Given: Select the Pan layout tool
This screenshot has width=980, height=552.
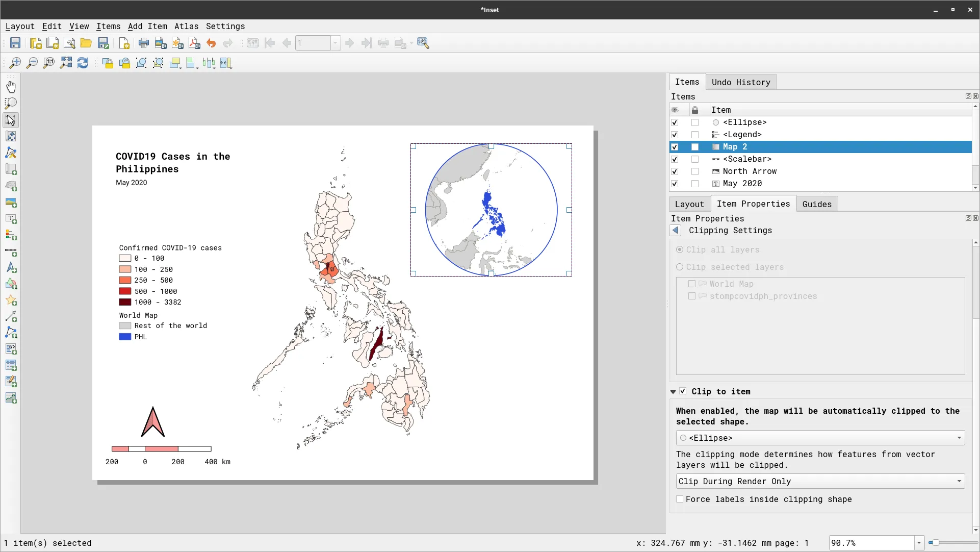Looking at the screenshot, I should (11, 86).
